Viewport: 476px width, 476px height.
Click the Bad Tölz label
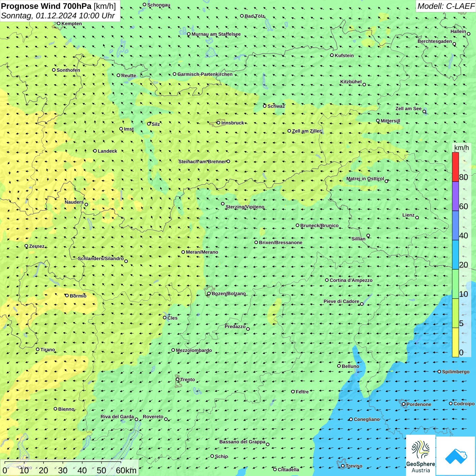(x=255, y=16)
